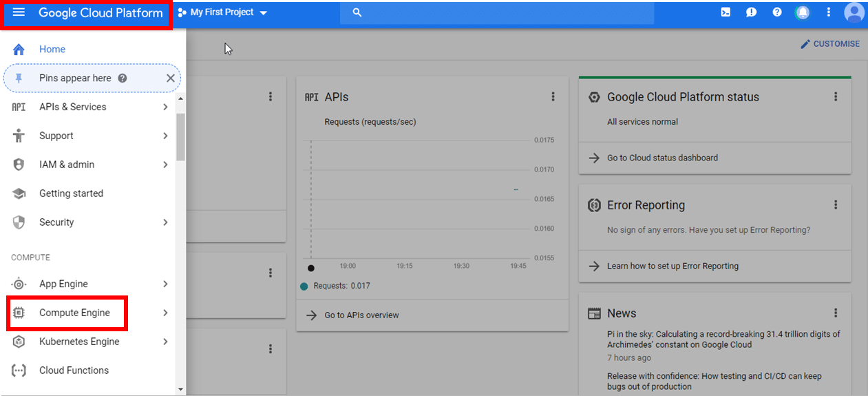Viewport: 868px width, 396px height.
Task: Click the scrollbar down arrow in navigation menu
Action: coord(181,389)
